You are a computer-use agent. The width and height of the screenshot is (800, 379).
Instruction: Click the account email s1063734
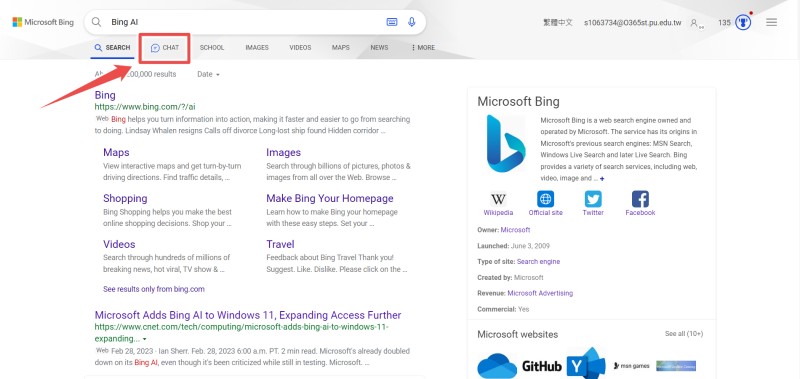[633, 22]
